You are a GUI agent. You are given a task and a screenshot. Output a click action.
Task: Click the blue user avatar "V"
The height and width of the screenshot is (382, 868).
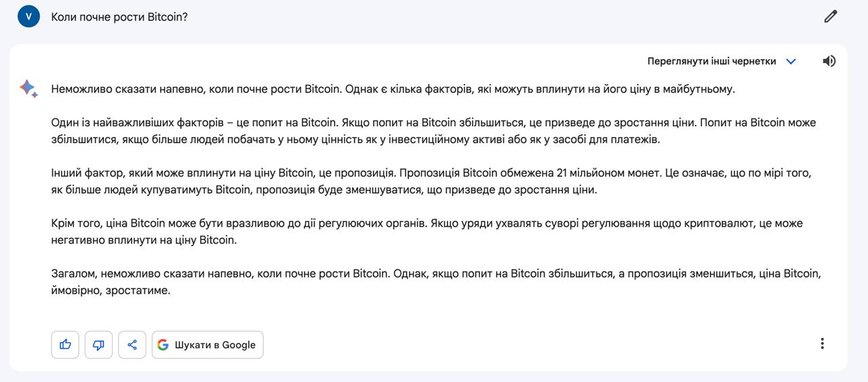point(29,17)
